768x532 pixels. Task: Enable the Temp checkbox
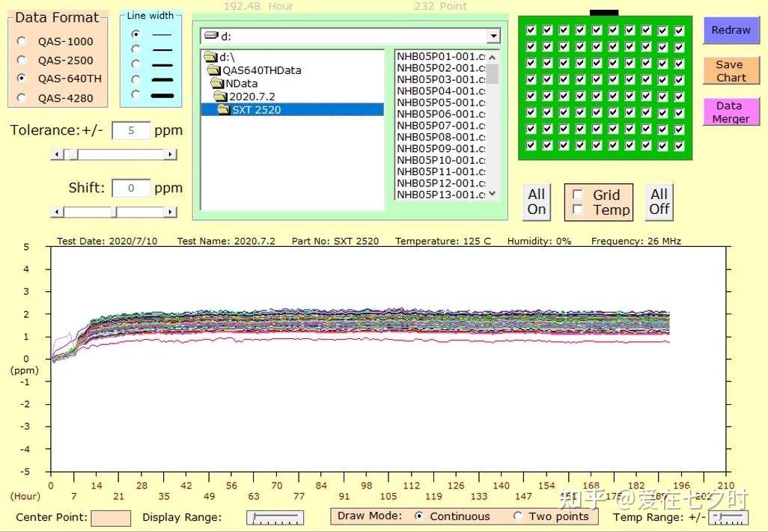coord(578,210)
